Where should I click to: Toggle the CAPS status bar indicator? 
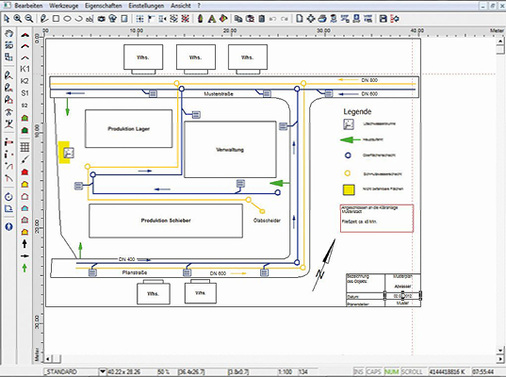373,372
